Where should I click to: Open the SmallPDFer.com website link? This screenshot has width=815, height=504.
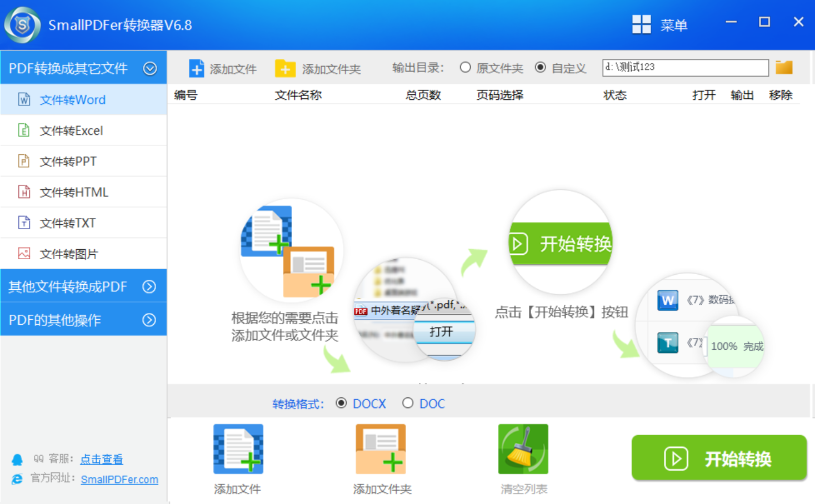(x=119, y=480)
